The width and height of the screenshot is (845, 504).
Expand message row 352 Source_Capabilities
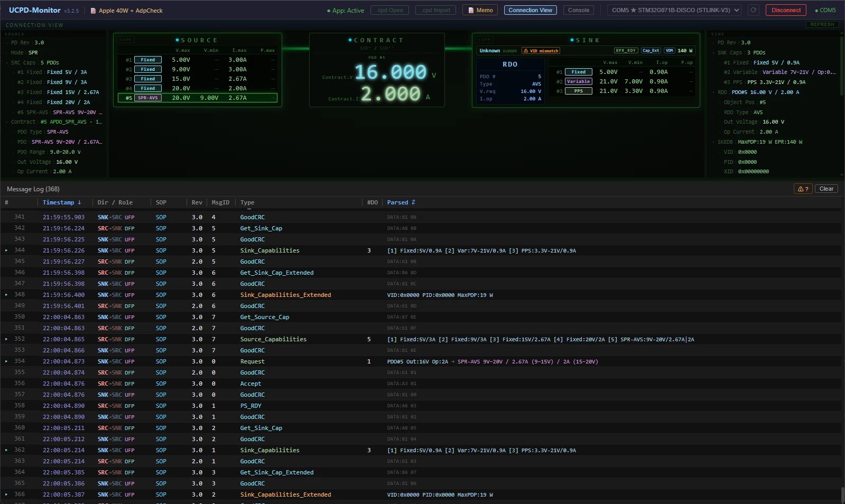point(6,339)
